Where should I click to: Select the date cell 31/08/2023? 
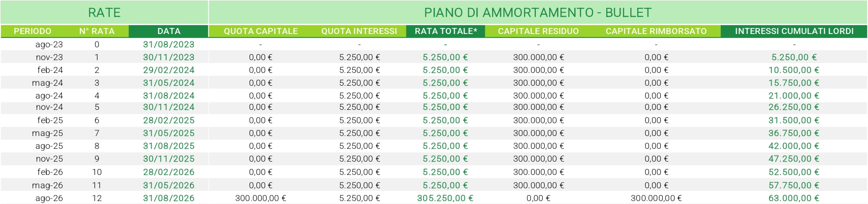pos(169,44)
